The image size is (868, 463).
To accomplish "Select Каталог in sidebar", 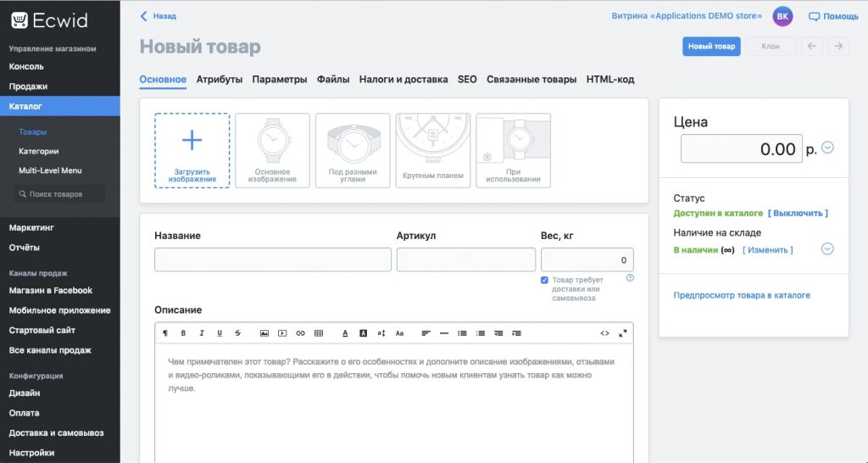I will 60,106.
